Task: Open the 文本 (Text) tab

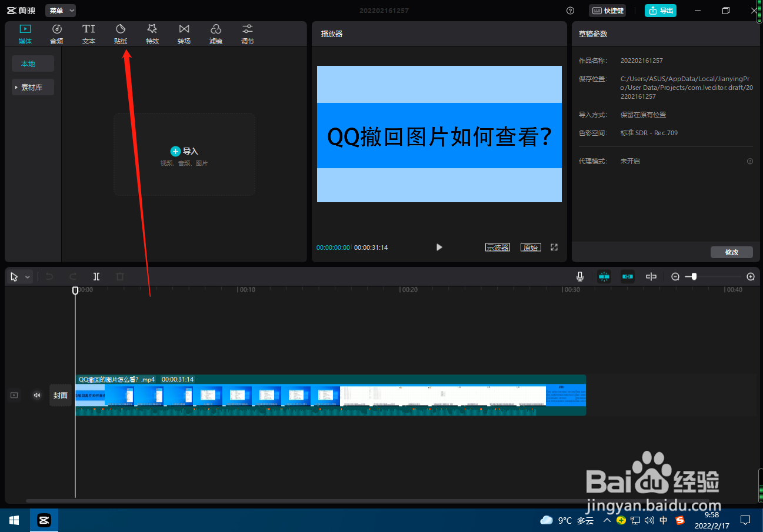Action: 88,34
